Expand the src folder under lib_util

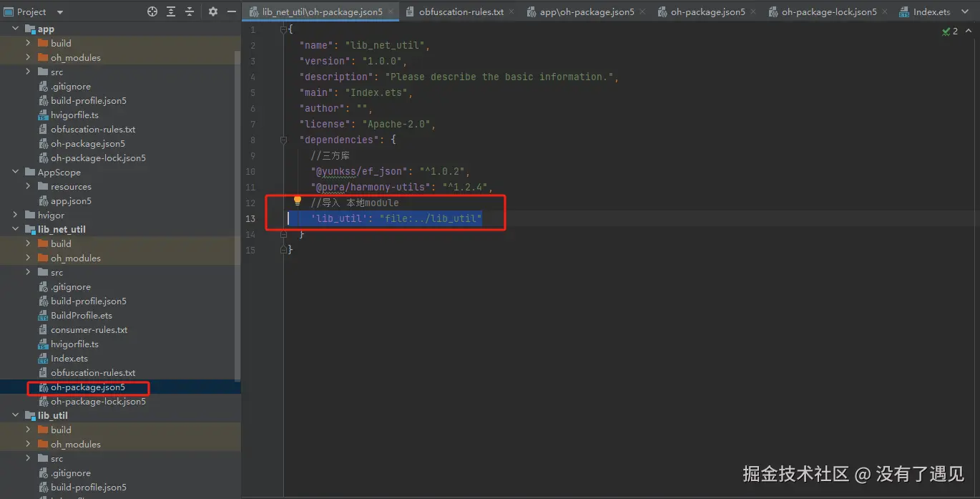point(28,458)
